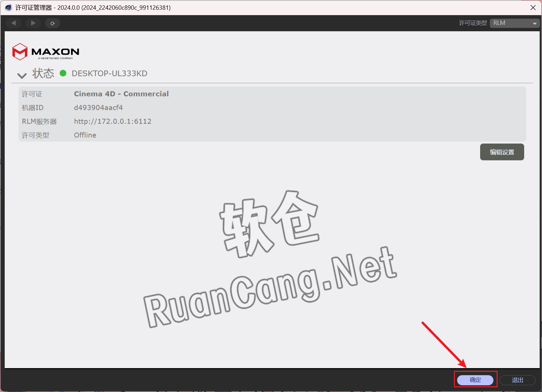Select the hostname DESKTOP-UL333KD
This screenshot has height=392, width=542.
[110, 74]
